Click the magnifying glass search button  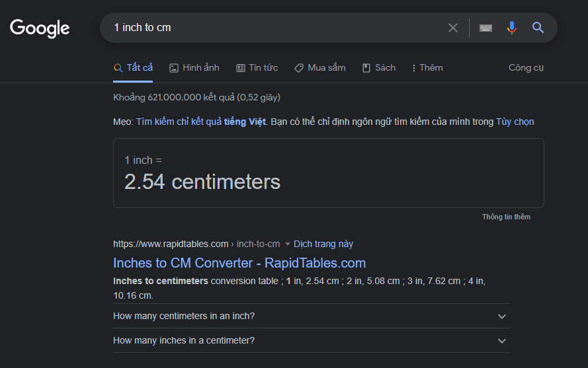point(538,28)
